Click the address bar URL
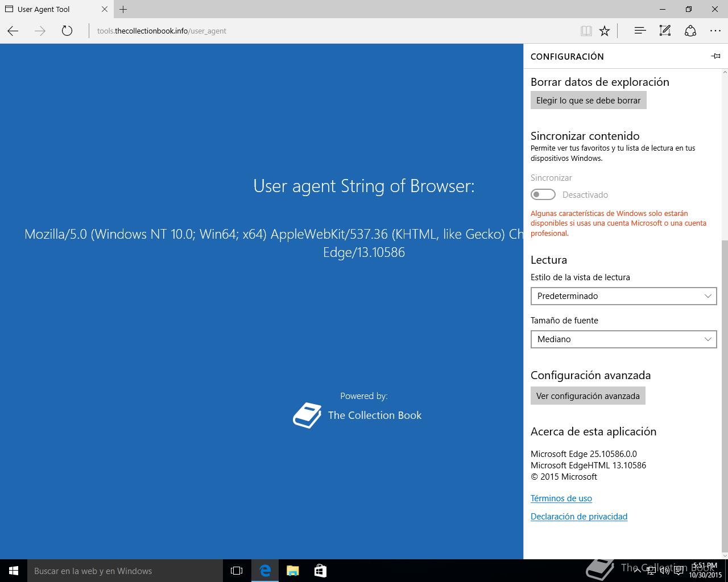The height and width of the screenshot is (582, 728). [162, 31]
